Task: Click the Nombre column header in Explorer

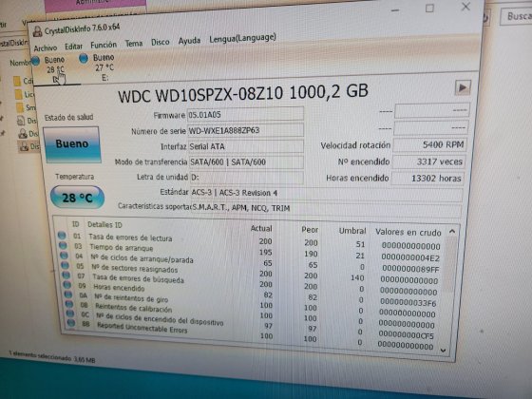Action: 20,63
